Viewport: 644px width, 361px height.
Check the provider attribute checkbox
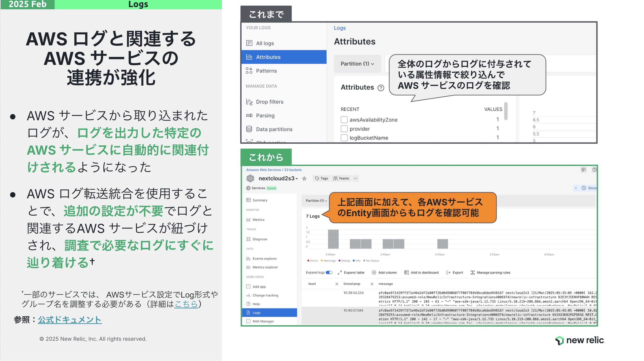tap(344, 129)
